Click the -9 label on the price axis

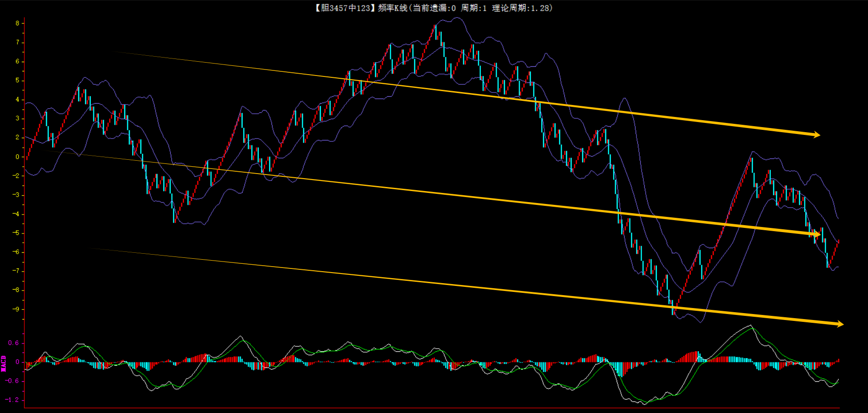tap(17, 309)
